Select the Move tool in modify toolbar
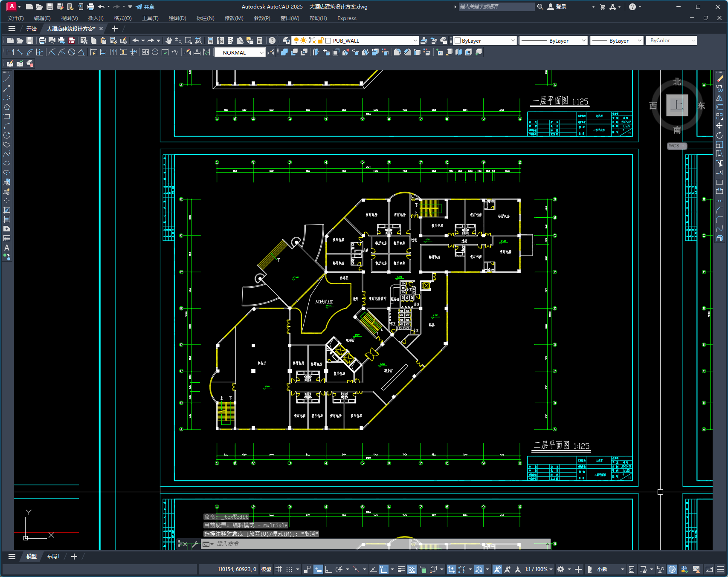The height and width of the screenshot is (577, 728). (719, 126)
